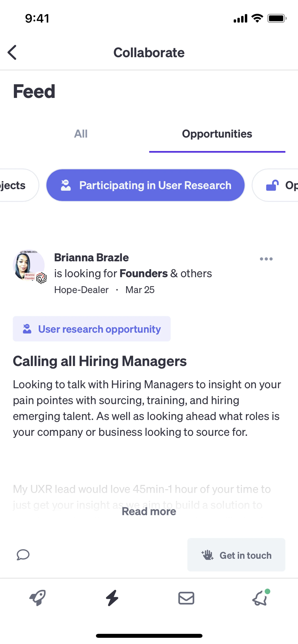Tap the Hope-Dealer company logo badge
The image size is (298, 644).
(41, 278)
